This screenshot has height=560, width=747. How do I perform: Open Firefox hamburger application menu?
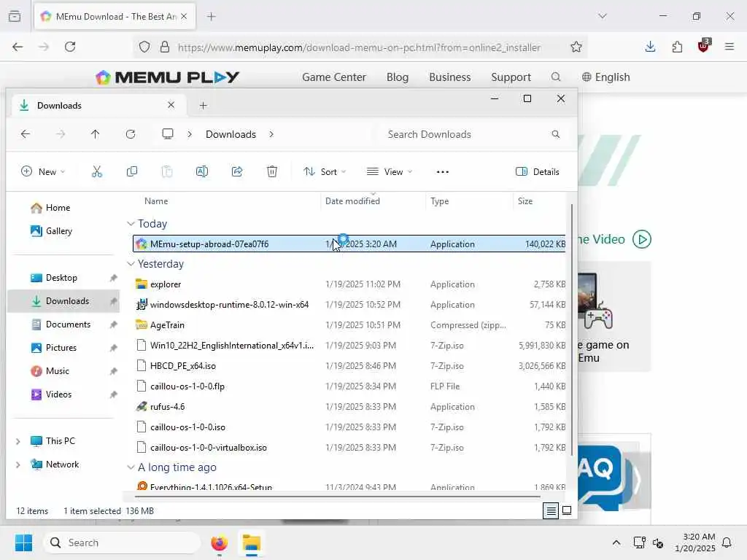coord(729,47)
